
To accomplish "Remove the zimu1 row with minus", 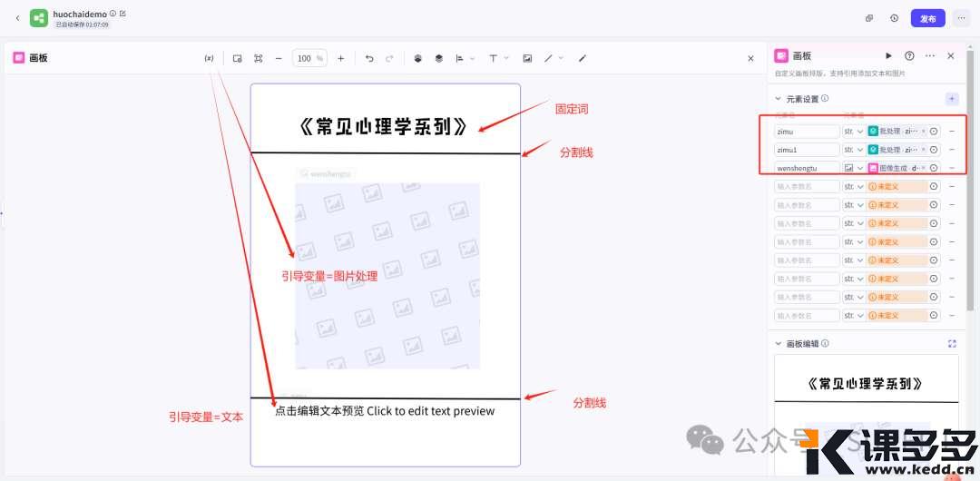I will [952, 150].
